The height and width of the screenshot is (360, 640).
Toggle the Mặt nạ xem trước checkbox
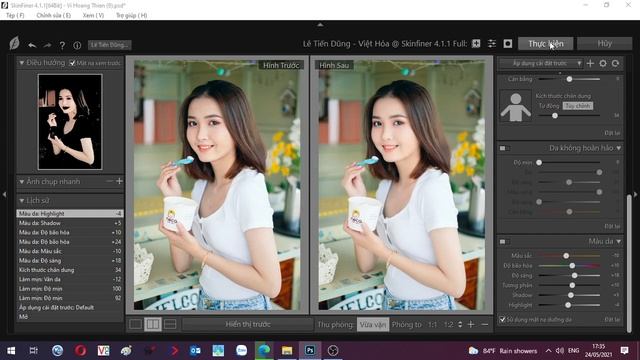tap(72, 63)
